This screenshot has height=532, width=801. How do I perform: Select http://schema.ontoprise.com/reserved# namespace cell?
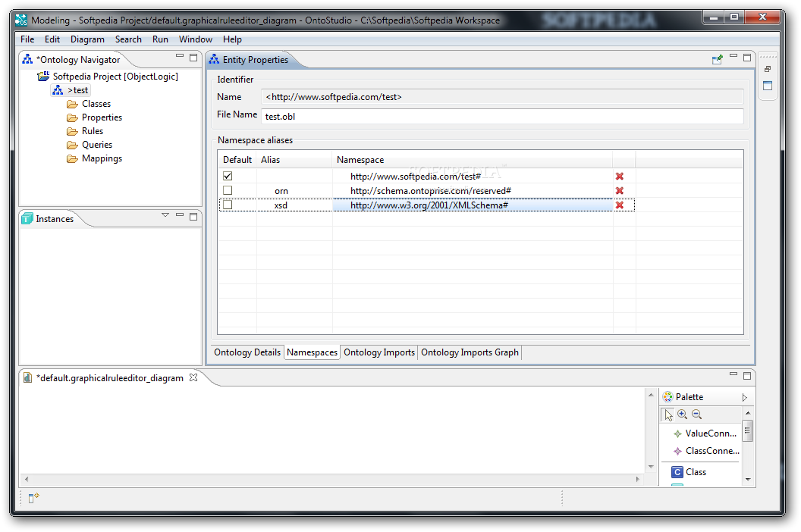tap(473, 191)
